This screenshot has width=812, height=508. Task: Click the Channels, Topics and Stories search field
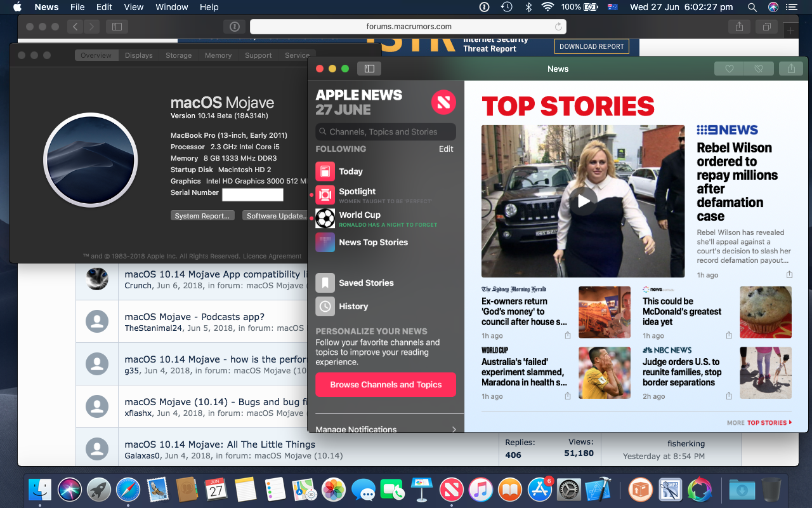click(386, 132)
